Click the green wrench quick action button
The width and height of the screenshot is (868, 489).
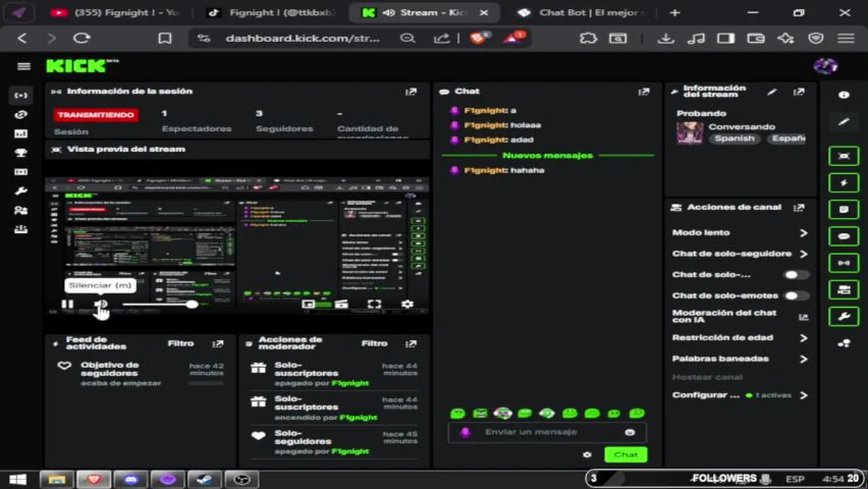(x=844, y=316)
